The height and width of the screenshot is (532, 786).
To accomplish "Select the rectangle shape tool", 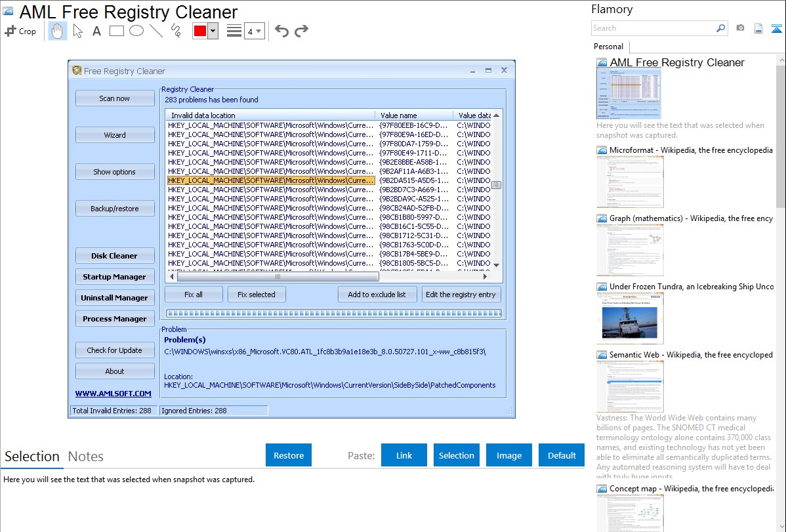I will tap(116, 31).
